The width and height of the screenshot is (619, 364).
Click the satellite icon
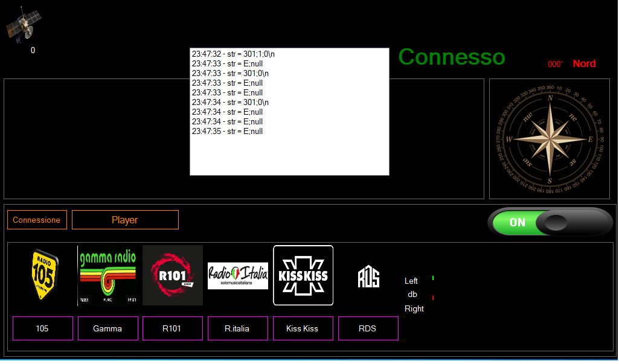(x=24, y=25)
